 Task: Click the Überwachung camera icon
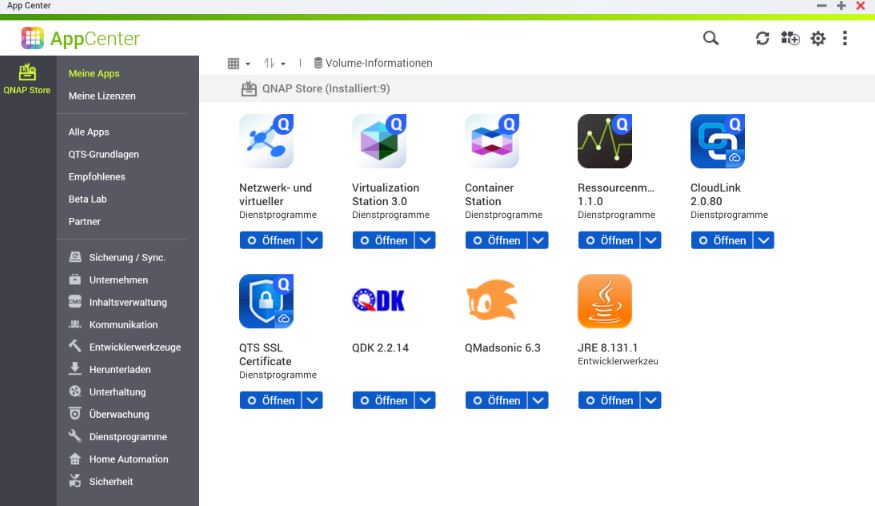pos(75,413)
